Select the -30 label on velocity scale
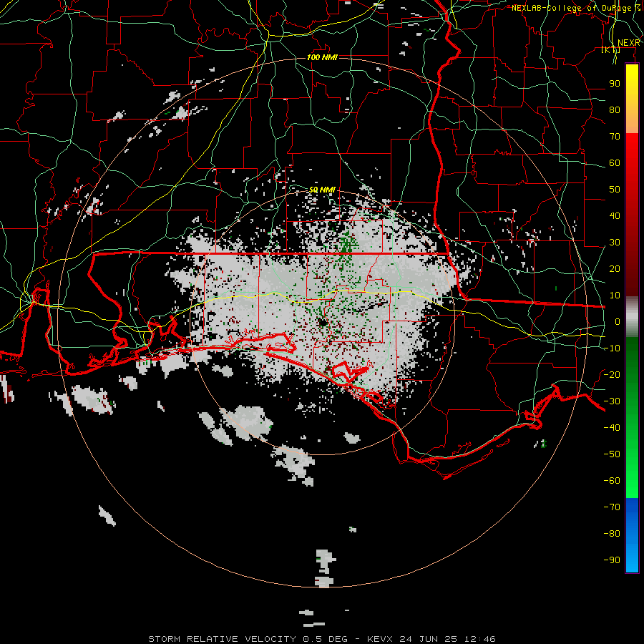644x644 pixels. [x=612, y=401]
